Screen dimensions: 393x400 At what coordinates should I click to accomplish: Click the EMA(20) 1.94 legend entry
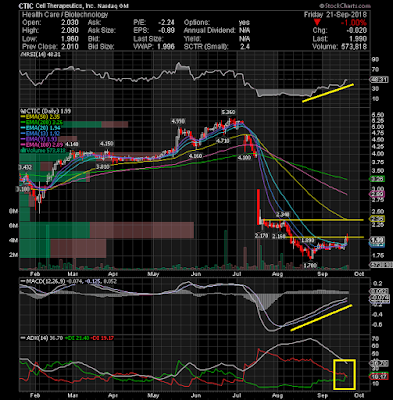point(41,129)
